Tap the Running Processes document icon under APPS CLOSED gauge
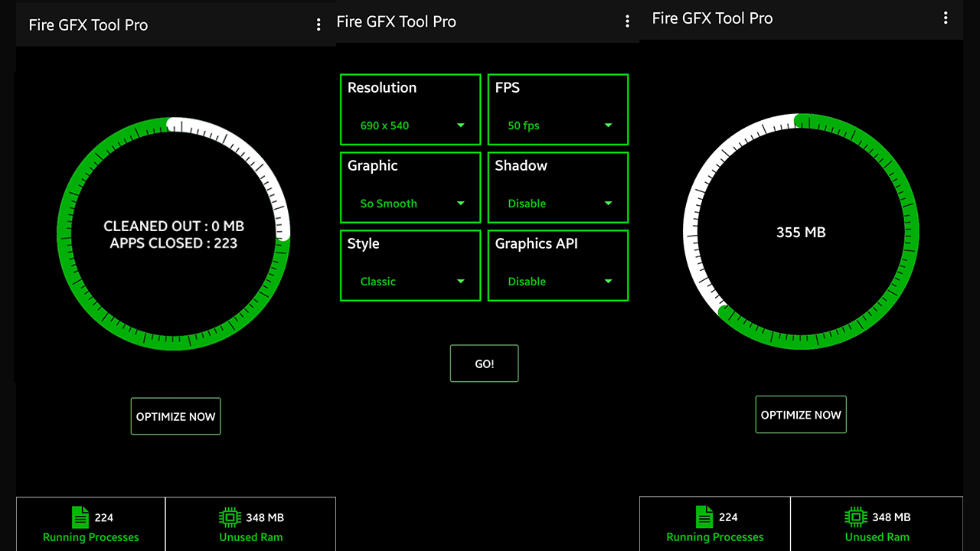Image resolution: width=980 pixels, height=551 pixels. pos(80,518)
